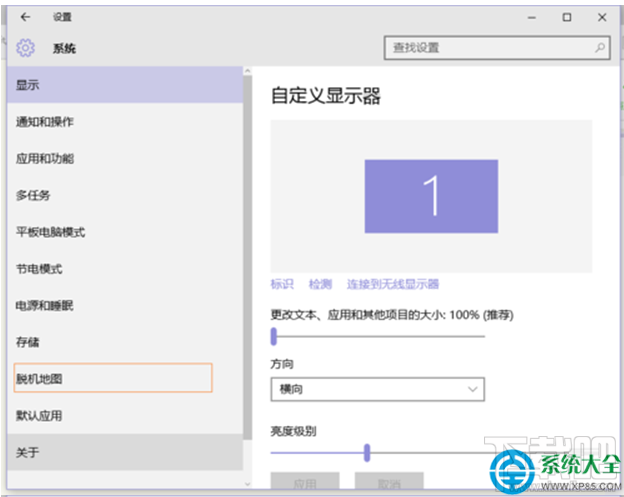Click the sidebar scrollbar up arrow
The width and height of the screenshot is (624, 497).
tap(248, 71)
